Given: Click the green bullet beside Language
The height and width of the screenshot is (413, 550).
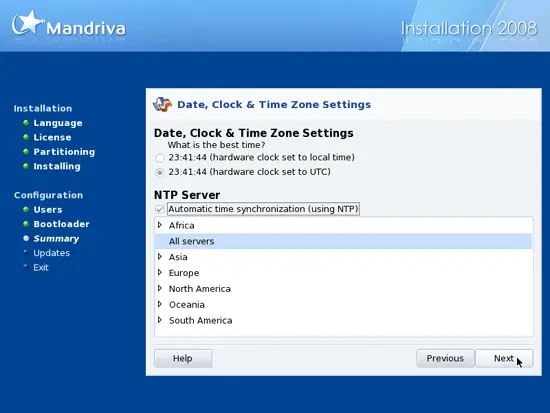Looking at the screenshot, I should pos(26,122).
